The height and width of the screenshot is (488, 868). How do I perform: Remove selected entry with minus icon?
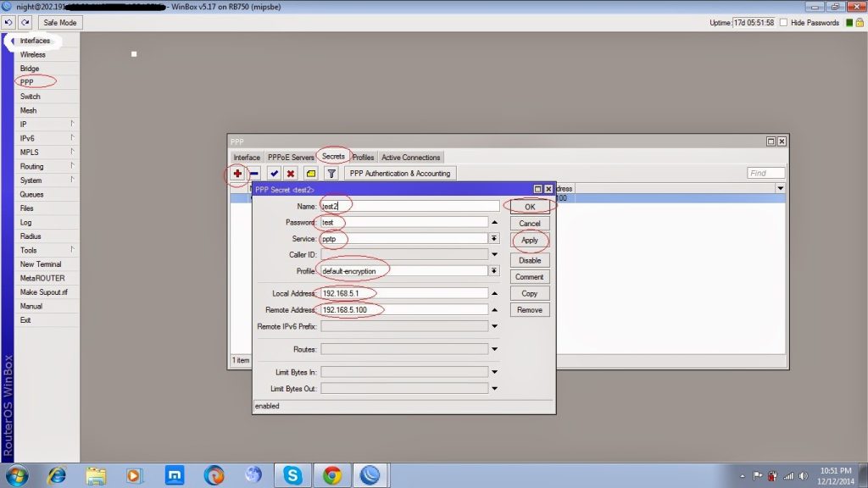pyautogui.click(x=254, y=174)
